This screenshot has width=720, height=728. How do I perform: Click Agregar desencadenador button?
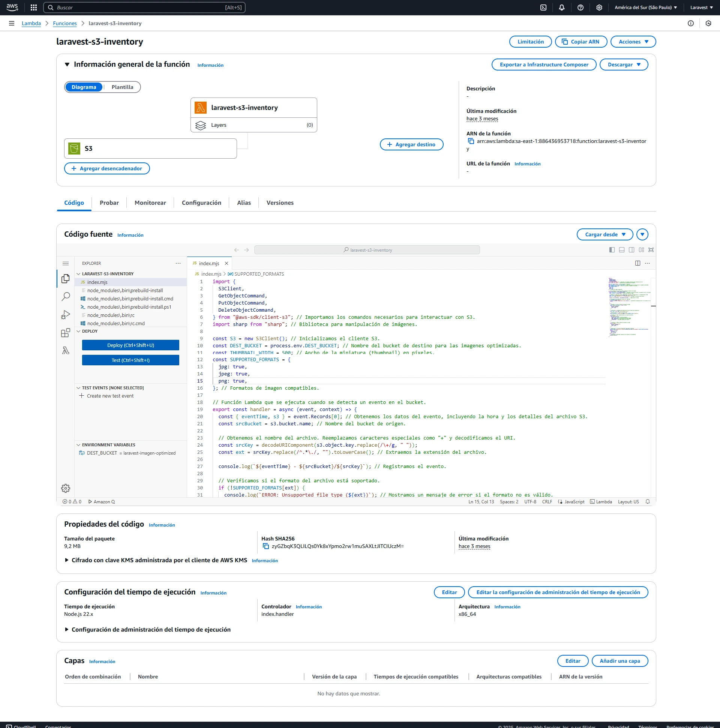click(x=107, y=168)
